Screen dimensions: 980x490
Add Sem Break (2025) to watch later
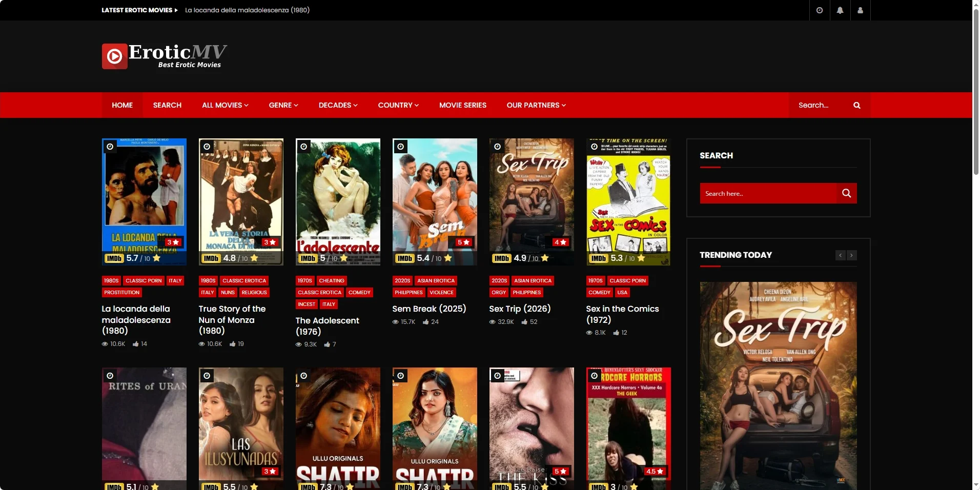point(401,147)
